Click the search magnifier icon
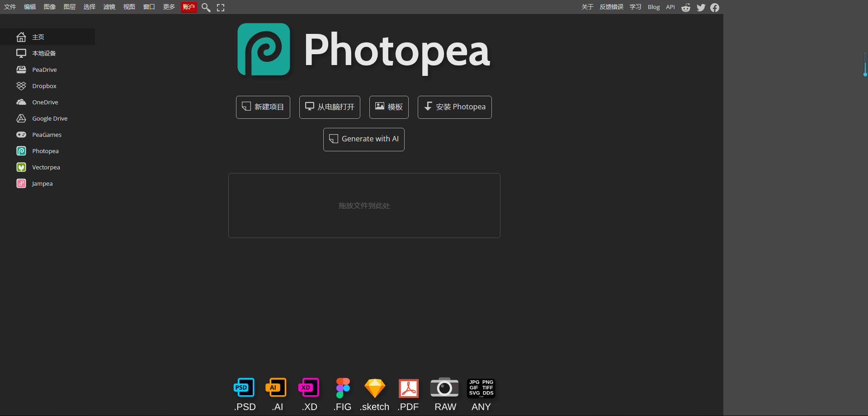 [x=206, y=7]
